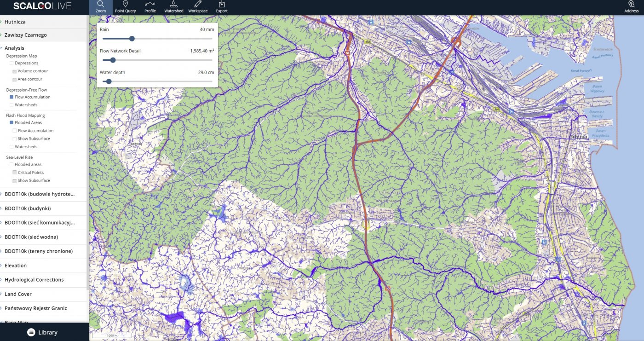Expand BDOT10k (sieć wodna) category
The width and height of the screenshot is (644, 341).
tap(44, 237)
